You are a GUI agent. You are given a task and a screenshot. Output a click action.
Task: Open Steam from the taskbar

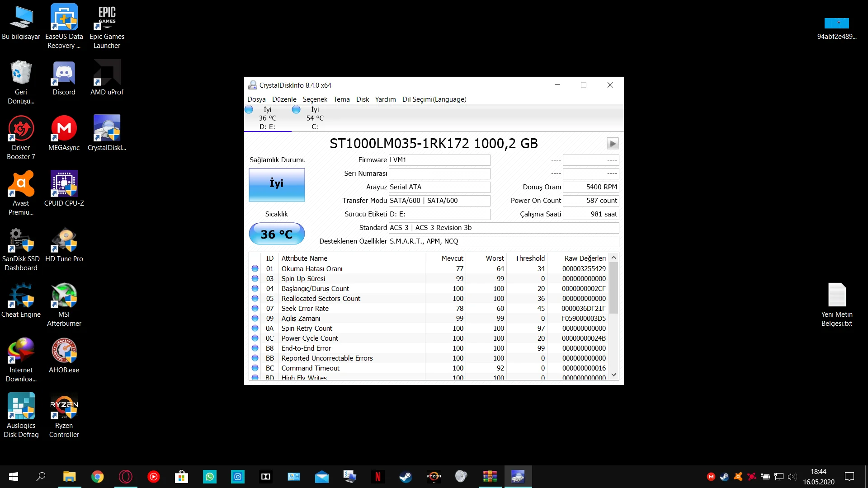(x=406, y=477)
